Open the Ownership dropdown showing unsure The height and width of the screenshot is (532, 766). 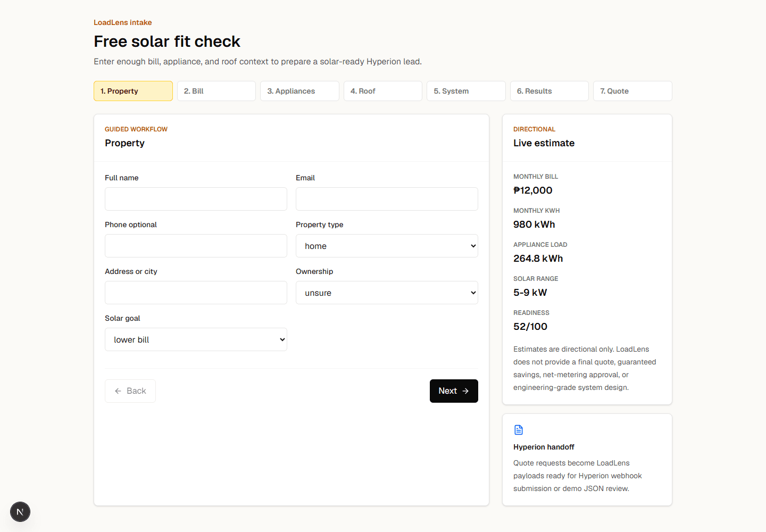387,293
